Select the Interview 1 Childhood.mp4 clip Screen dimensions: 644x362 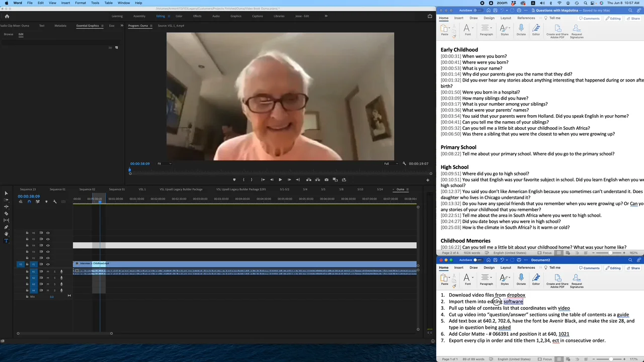[x=245, y=263]
